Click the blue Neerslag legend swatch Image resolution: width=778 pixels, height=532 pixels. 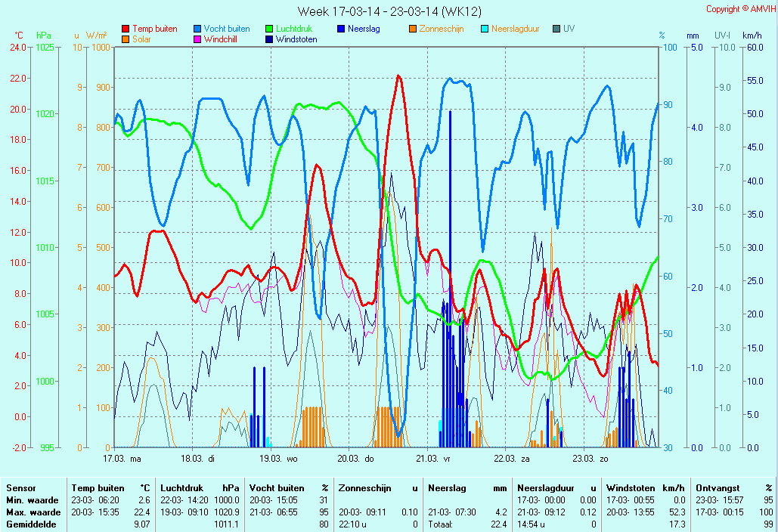click(x=341, y=29)
